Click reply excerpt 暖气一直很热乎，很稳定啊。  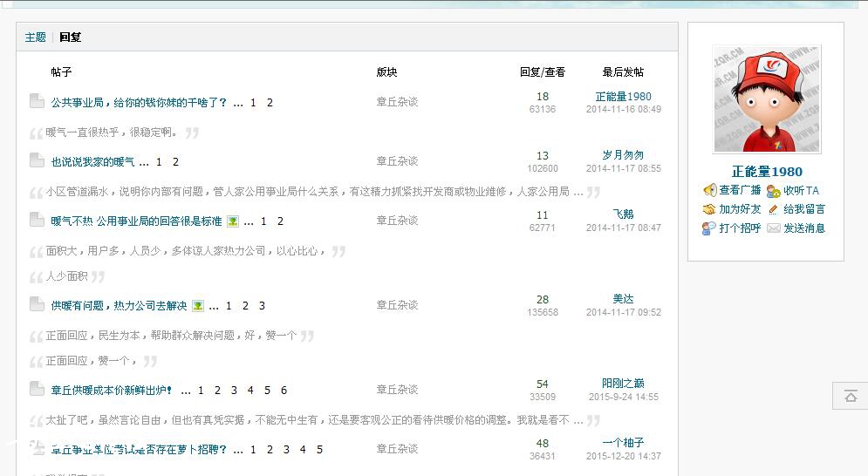(112, 133)
